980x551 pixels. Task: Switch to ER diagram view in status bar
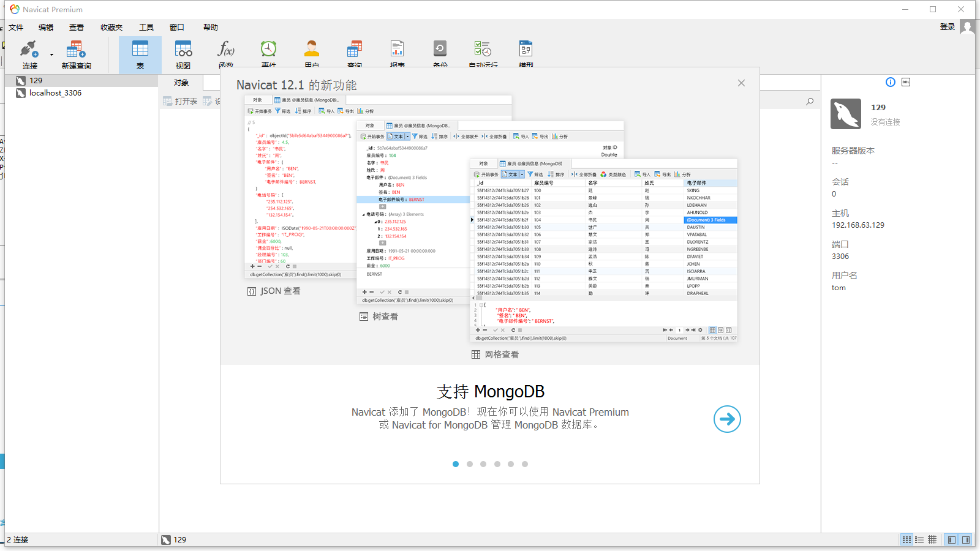click(x=932, y=539)
